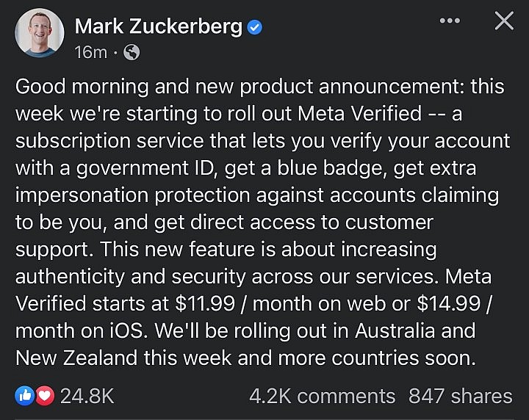Viewport: 529px width, 420px height.
Task: Open the 16m post timestamp
Action: (x=90, y=52)
